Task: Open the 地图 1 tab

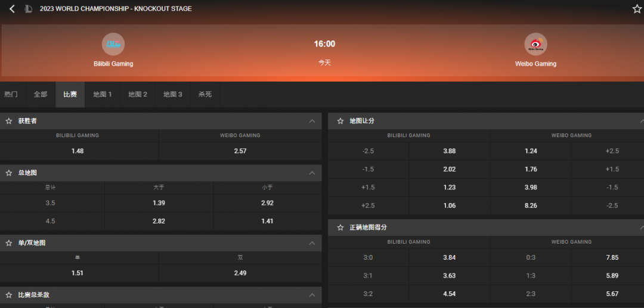Action: (x=103, y=94)
